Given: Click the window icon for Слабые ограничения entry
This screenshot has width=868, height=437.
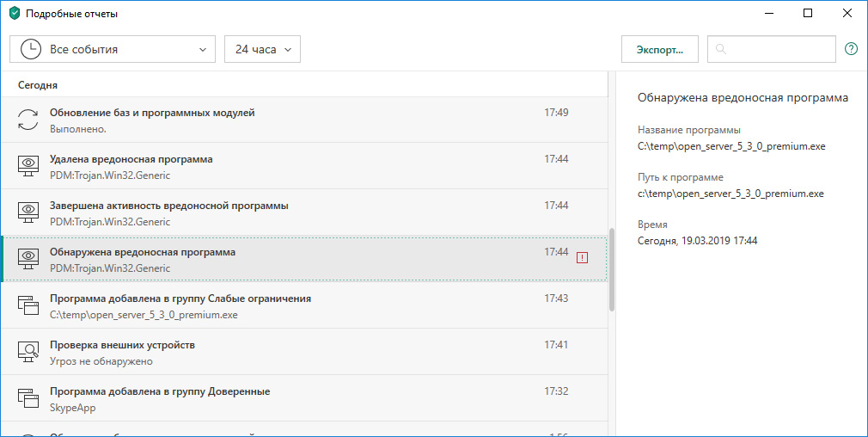Looking at the screenshot, I should [28, 306].
